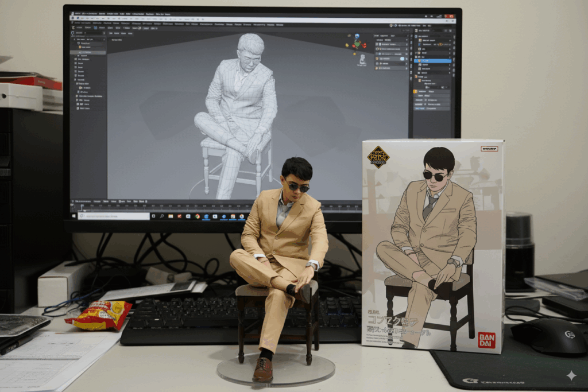
Task: Click the blue Z axis on navigation gizmo
Action: pos(357,36)
